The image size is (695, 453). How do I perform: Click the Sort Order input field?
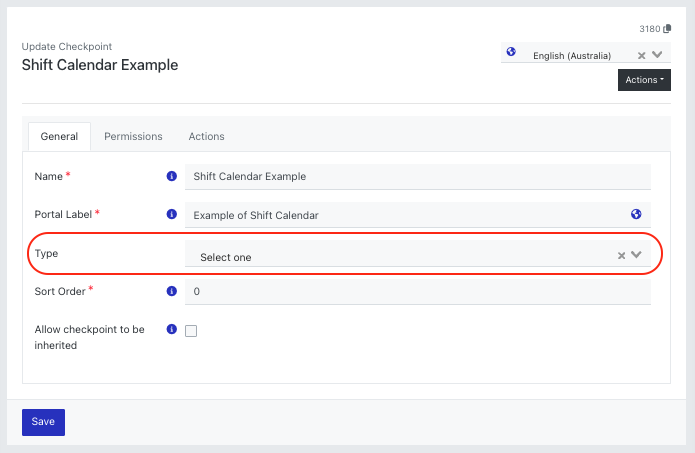click(418, 291)
